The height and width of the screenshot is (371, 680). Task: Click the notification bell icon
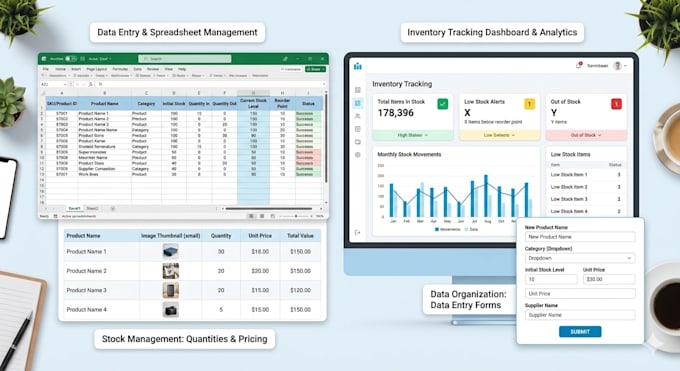[x=579, y=66]
